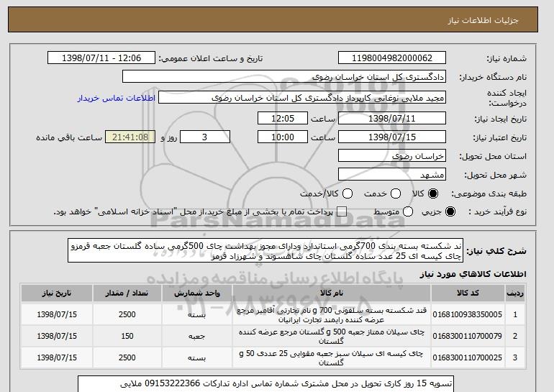This screenshot has height=392, width=554.
Task: Open the اطلاعات تماس خریدار link
Action: tap(117, 98)
